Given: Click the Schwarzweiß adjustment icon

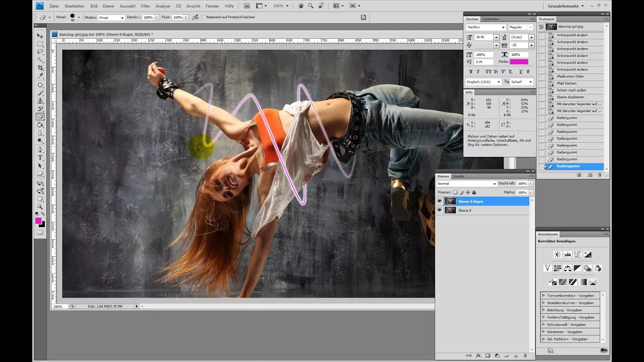Looking at the screenshot, I should pyautogui.click(x=577, y=268).
